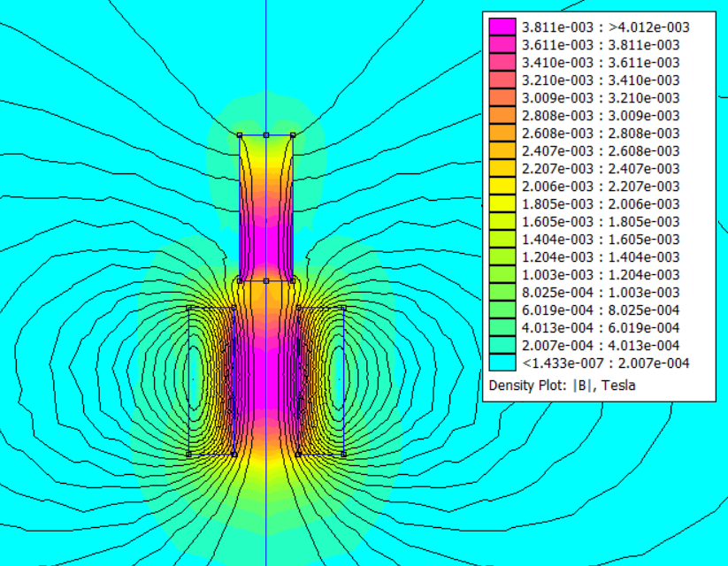Click the cyan swatch for <1.433e-007 range

tap(502, 363)
